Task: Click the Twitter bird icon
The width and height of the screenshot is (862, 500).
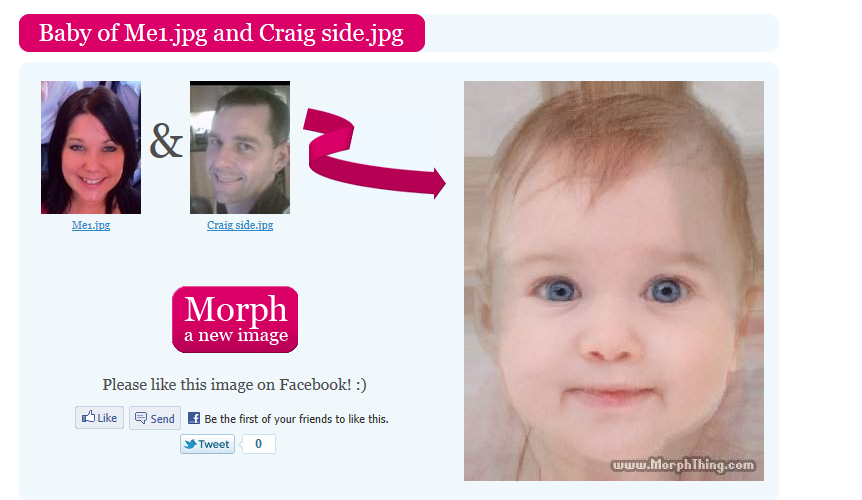Action: [190, 444]
